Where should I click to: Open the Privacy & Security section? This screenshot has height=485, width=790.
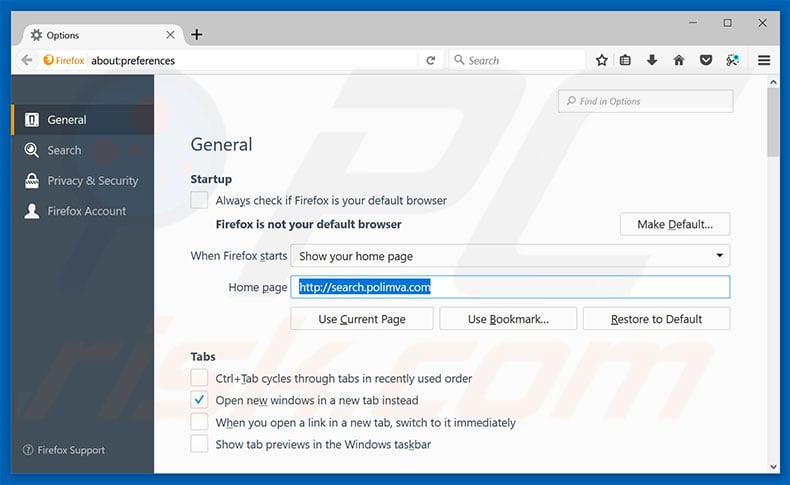click(x=83, y=180)
